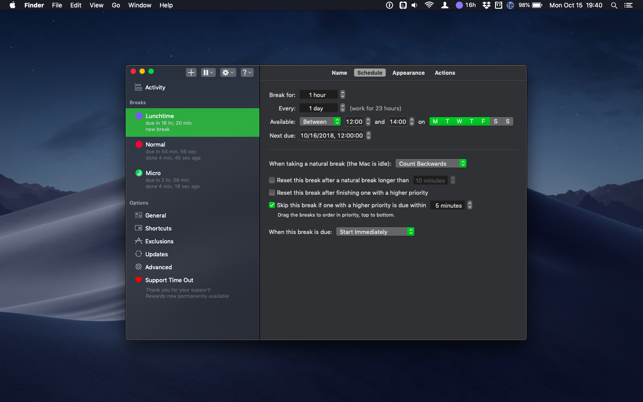643x402 pixels.
Task: Open the Edit menu
Action: (75, 5)
